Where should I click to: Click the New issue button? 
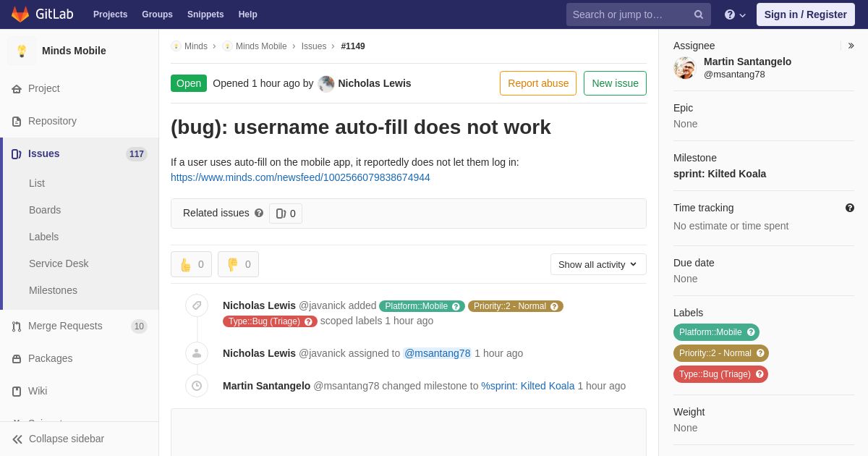(615, 83)
